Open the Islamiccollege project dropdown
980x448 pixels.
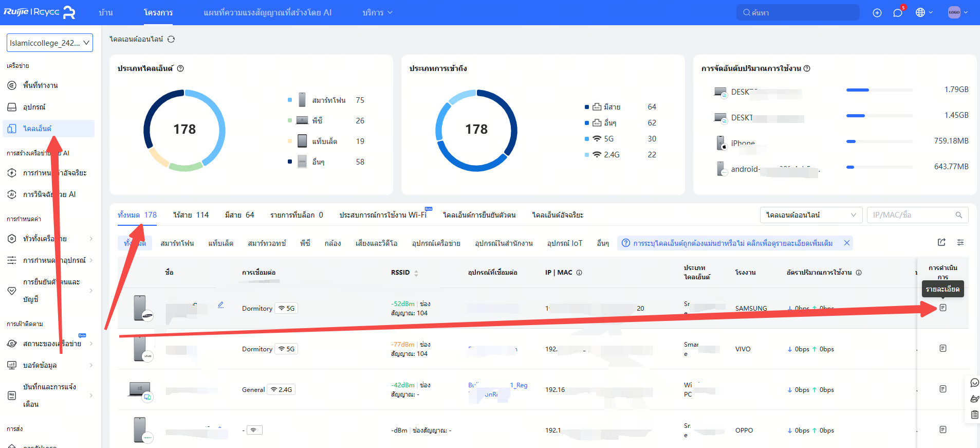pyautogui.click(x=50, y=43)
